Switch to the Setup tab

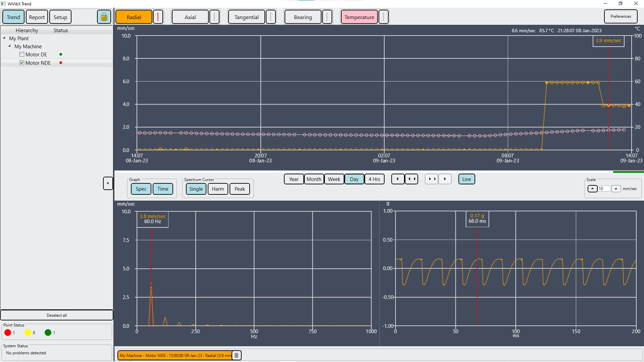(60, 17)
